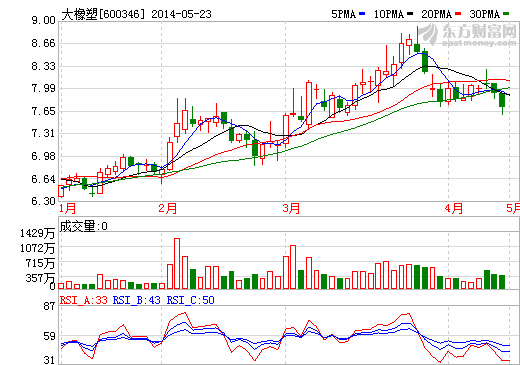Click the red 20PMA legend swatch

coord(458,14)
